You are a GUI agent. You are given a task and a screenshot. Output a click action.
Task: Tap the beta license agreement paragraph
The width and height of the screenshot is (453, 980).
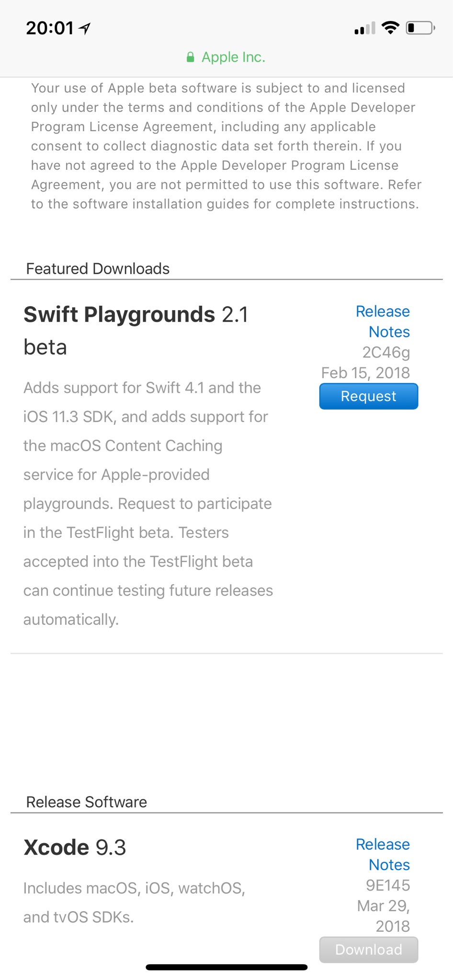tap(226, 146)
